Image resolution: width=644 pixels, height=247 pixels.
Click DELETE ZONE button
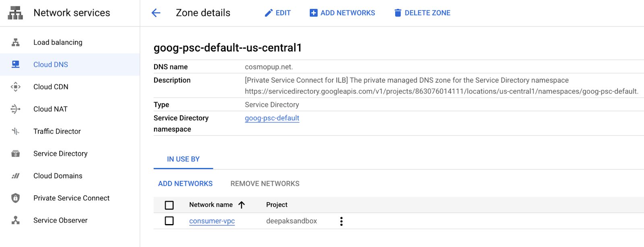pos(422,13)
